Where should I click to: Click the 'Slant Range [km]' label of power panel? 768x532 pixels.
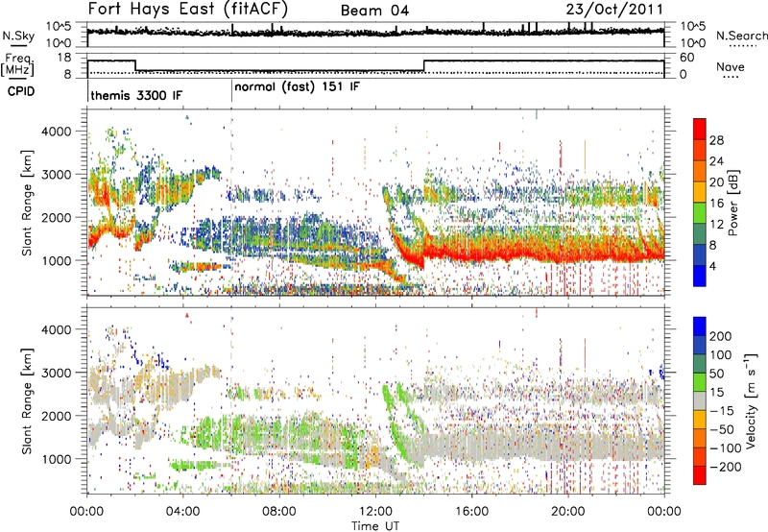coord(27,203)
